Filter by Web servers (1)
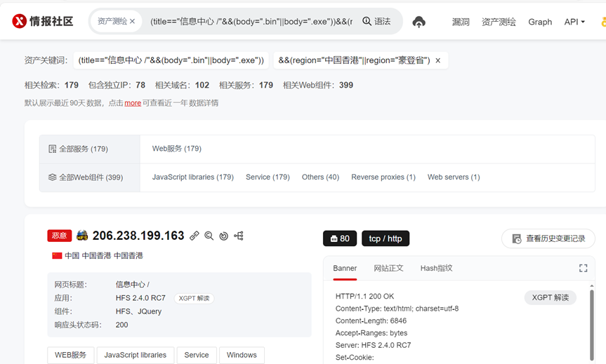The width and height of the screenshot is (606, 364). click(x=454, y=177)
